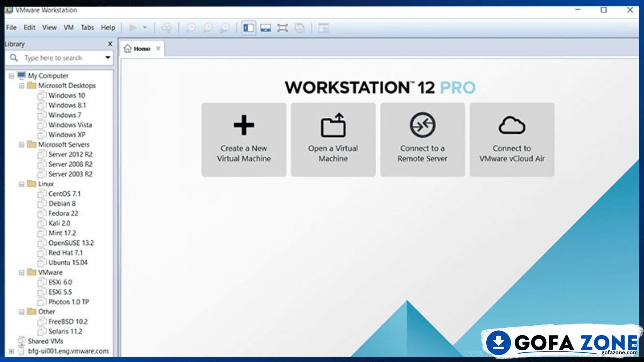
Task: Click Connect to VMware vCloud Air
Action: (x=512, y=139)
